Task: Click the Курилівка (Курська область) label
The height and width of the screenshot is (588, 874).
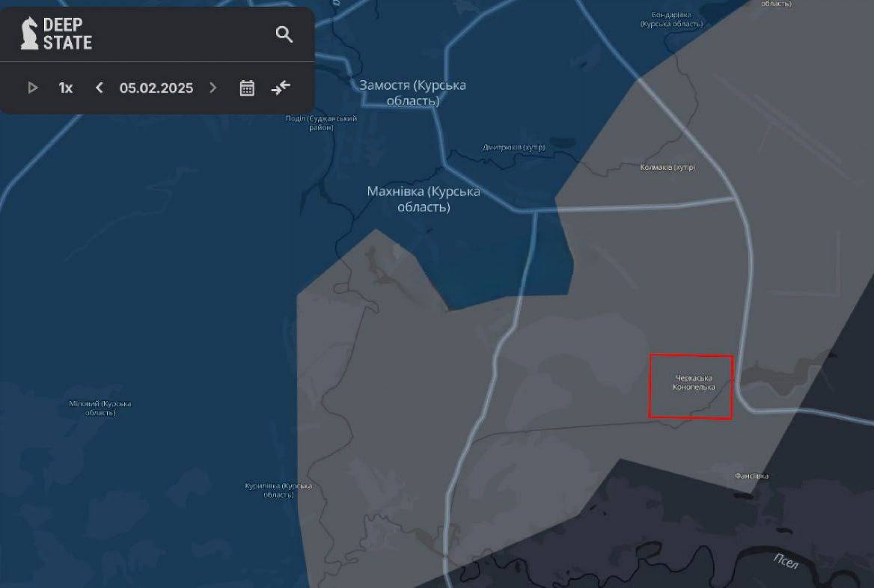Action: point(278,490)
